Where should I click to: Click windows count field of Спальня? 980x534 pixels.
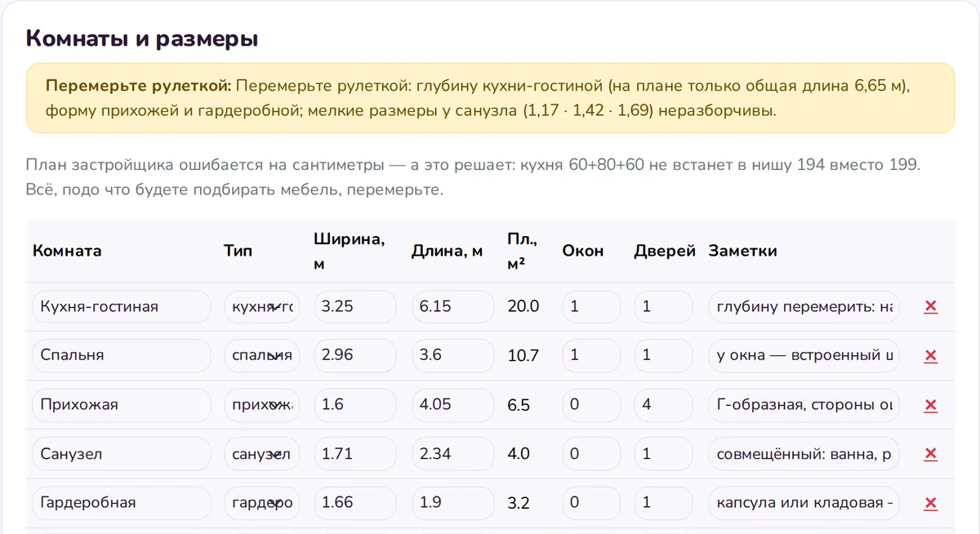591,356
